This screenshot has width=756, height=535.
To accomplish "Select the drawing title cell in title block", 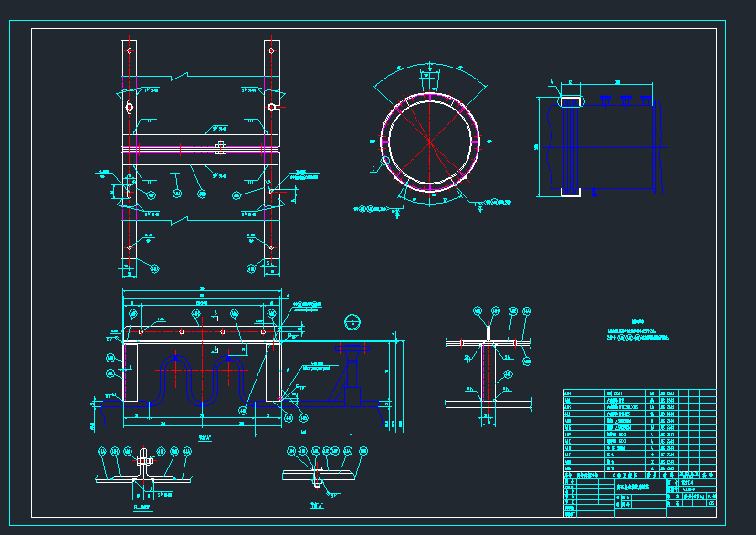I will tap(640, 487).
